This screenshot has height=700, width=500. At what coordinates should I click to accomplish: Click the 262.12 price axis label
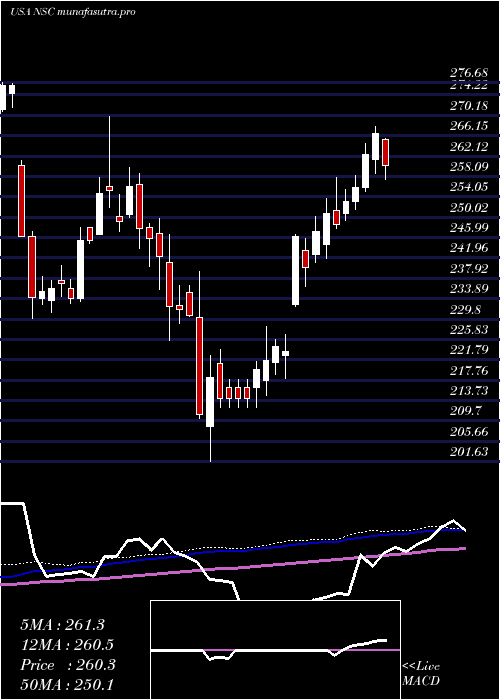468,147
